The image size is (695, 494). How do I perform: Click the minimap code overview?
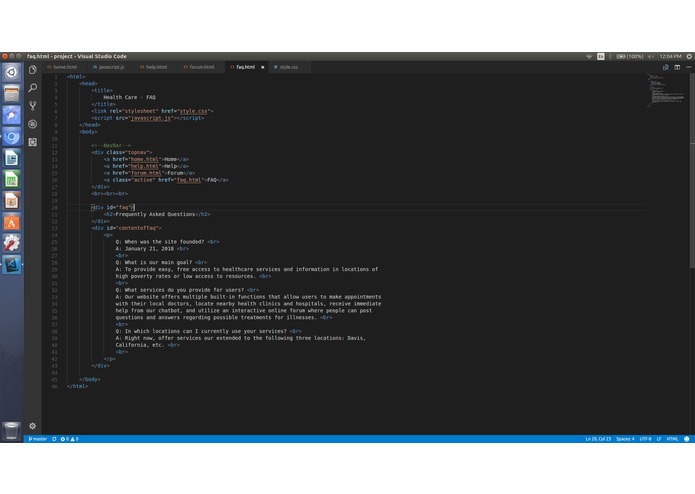(667, 91)
